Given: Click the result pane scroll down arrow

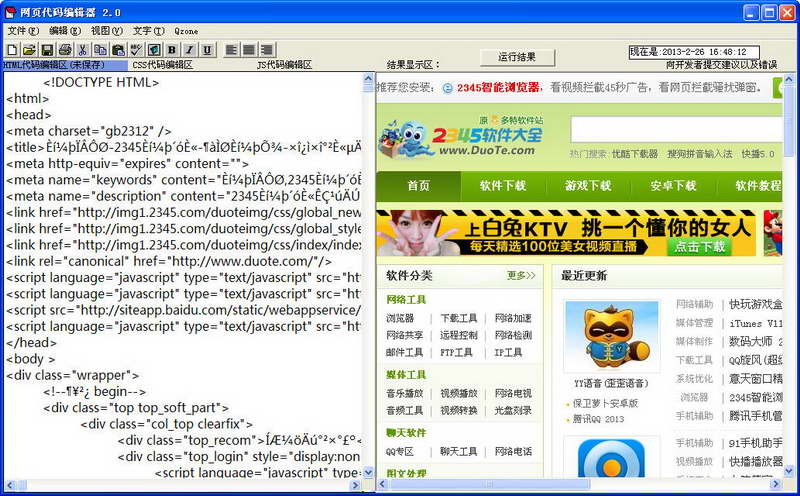Looking at the screenshot, I should (789, 470).
